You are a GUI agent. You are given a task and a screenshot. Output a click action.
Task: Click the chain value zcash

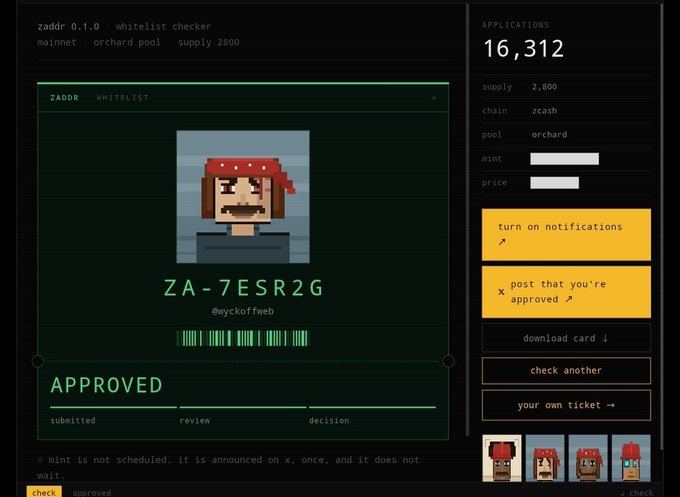[544, 111]
